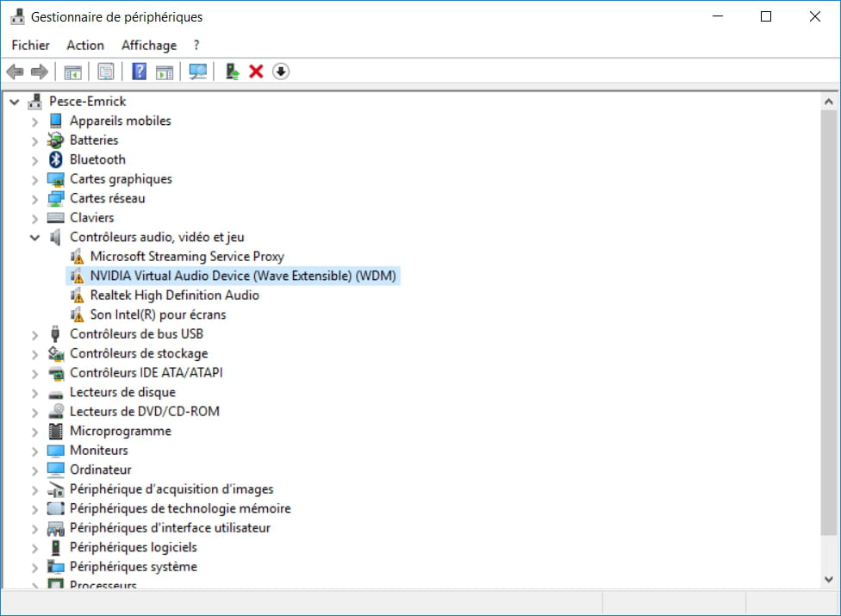This screenshot has width=841, height=616.
Task: Select the Pesce-Emrick computer name
Action: coord(87,102)
